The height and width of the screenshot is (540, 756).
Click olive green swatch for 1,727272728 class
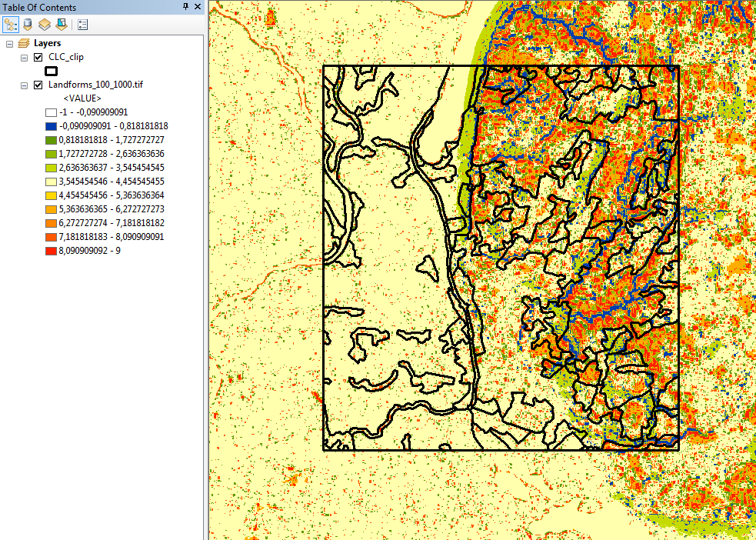51,155
